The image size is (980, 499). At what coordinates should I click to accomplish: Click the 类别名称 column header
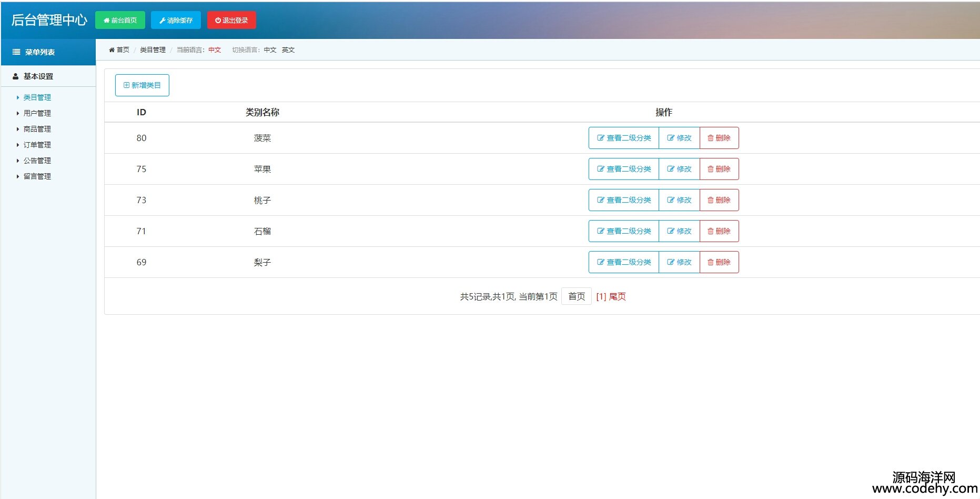262,112
